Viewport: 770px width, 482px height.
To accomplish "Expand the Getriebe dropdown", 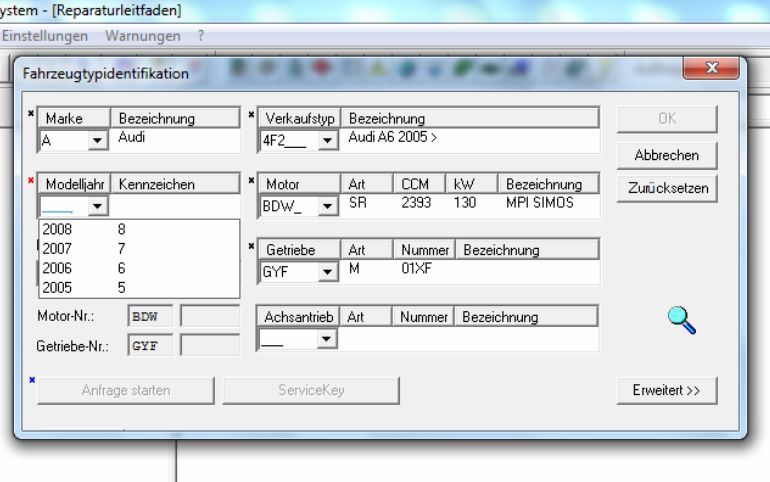I will (x=327, y=273).
